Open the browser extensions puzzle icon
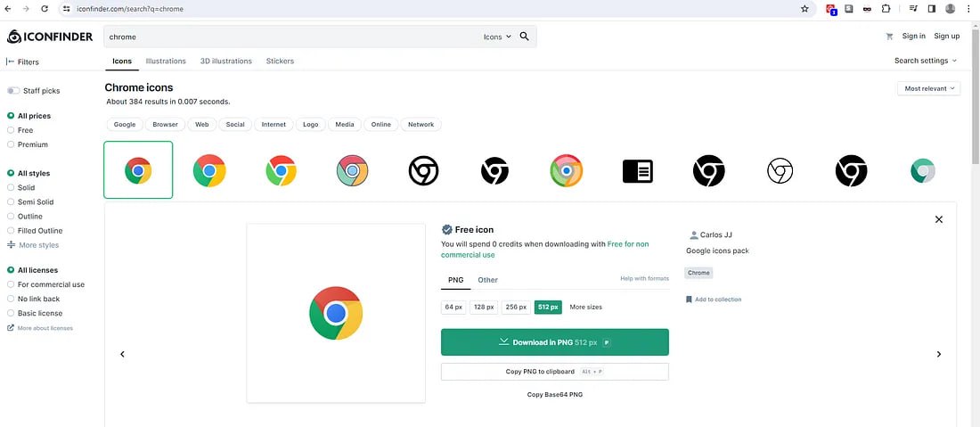 coord(886,9)
